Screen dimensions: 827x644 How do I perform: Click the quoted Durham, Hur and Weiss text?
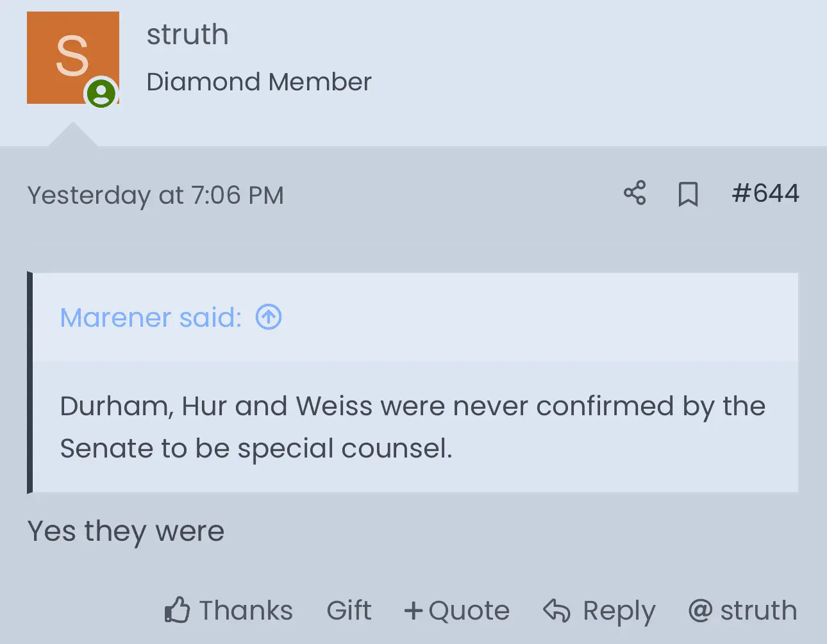point(412,427)
